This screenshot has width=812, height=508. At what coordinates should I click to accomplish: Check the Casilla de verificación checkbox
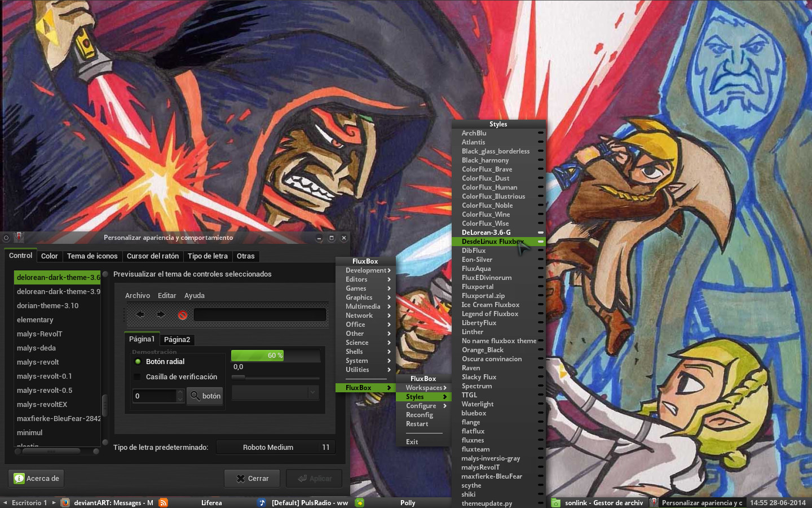[x=137, y=377]
